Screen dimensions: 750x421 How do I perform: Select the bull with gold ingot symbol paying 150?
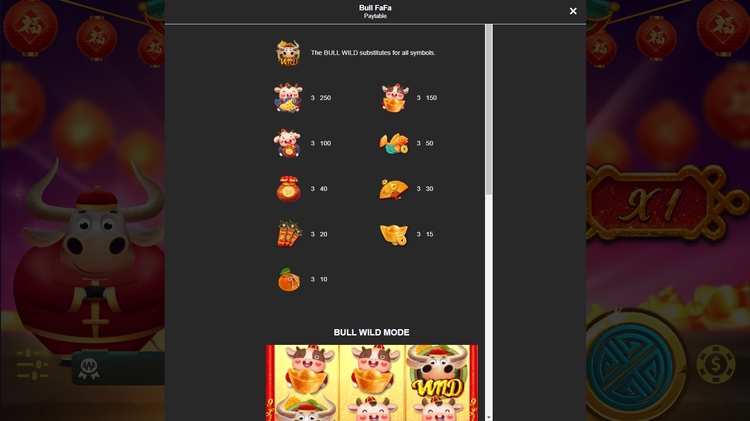(395, 98)
